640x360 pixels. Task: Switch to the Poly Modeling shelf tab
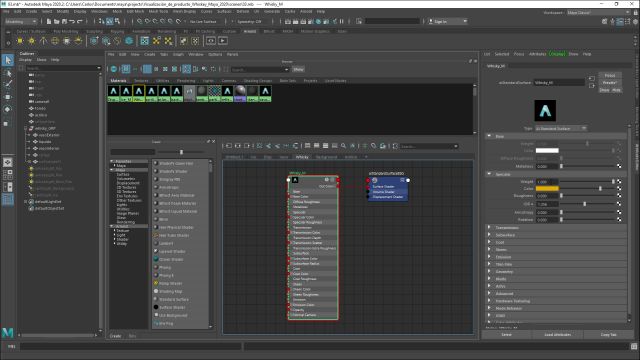[65, 31]
